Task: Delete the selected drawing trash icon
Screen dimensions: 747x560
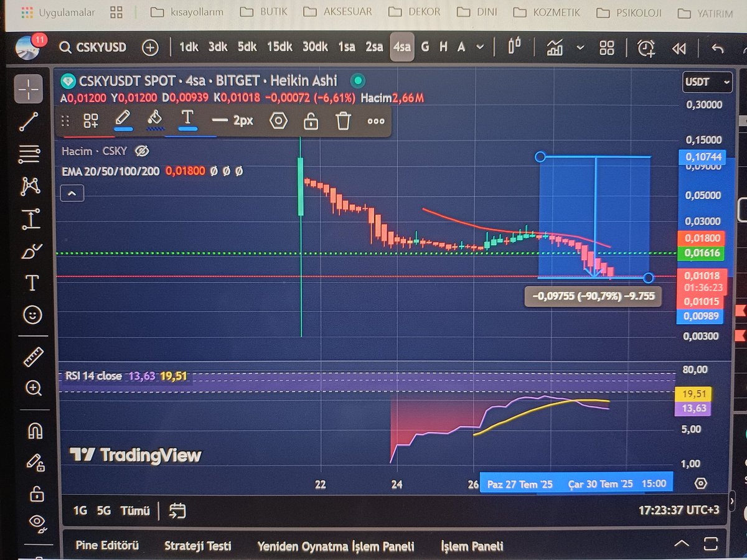Action: [x=343, y=121]
